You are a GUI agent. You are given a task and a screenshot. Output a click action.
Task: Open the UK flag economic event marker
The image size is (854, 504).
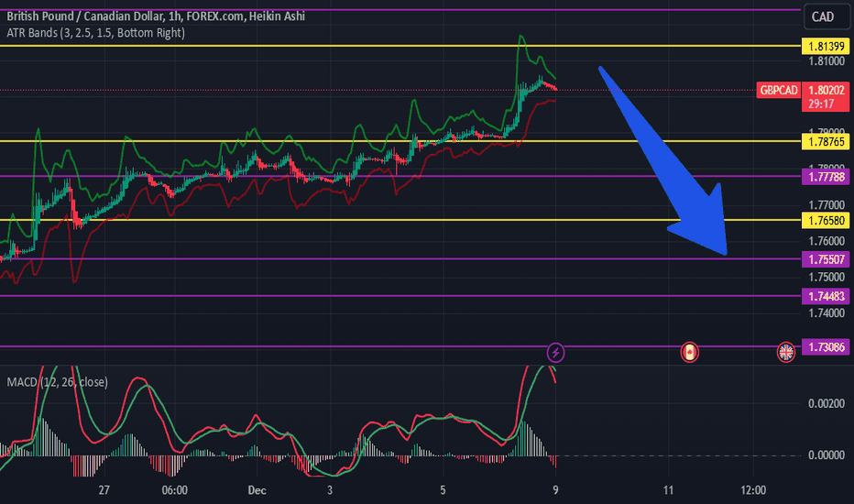785,353
